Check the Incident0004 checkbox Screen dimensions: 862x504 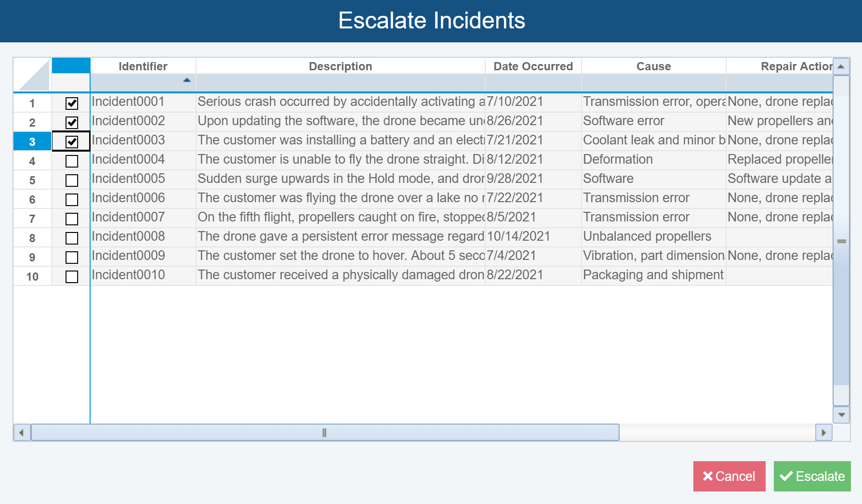(x=72, y=161)
